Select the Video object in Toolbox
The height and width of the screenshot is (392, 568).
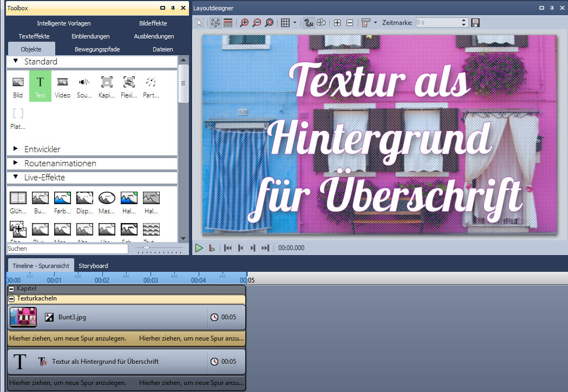62,86
